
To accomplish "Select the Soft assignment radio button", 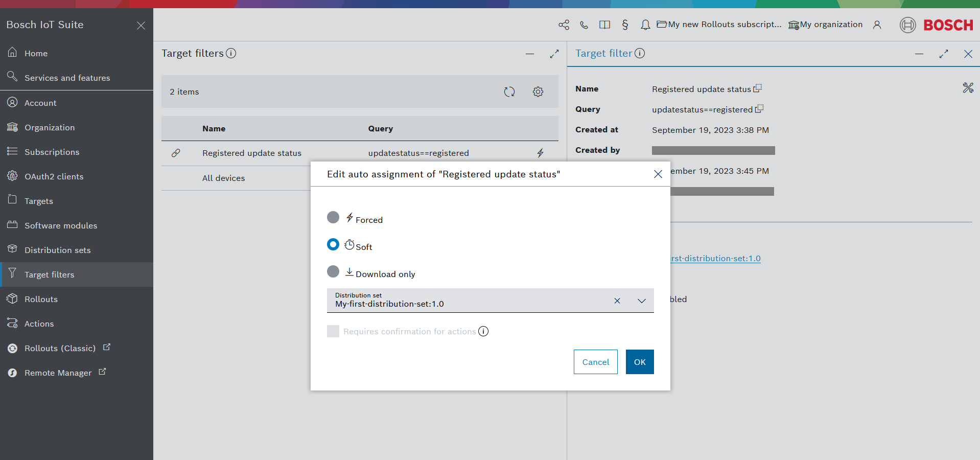I will tap(333, 245).
